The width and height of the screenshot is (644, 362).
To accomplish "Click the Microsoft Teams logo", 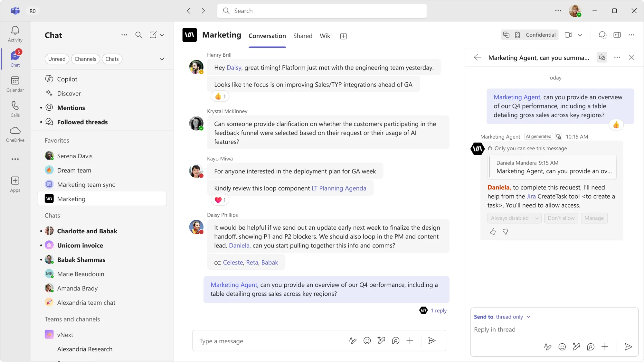I will (x=15, y=11).
